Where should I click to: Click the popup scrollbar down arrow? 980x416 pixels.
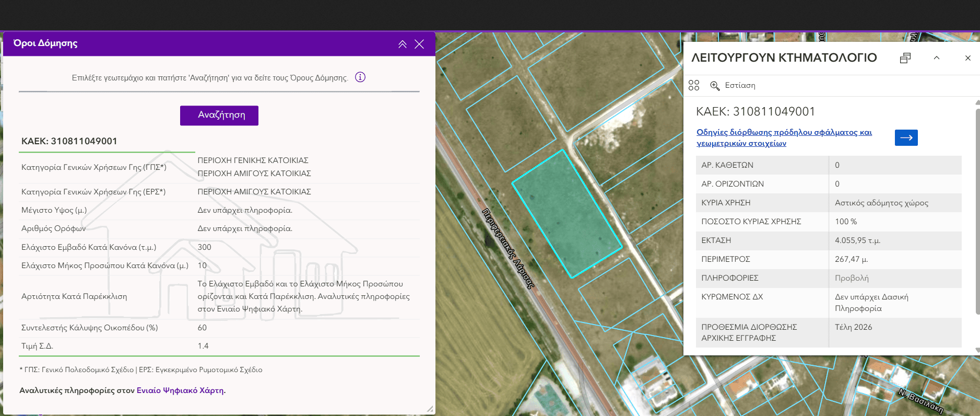pyautogui.click(x=977, y=350)
